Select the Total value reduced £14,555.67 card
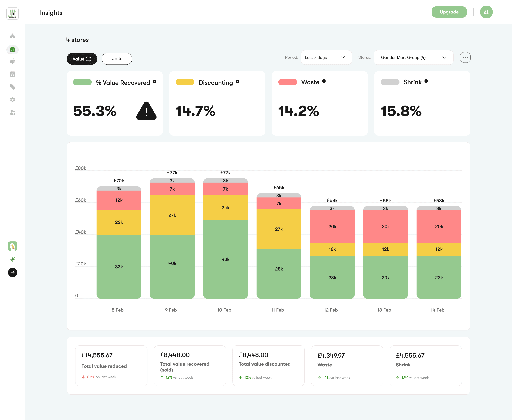This screenshot has height=420, width=512. [x=111, y=366]
